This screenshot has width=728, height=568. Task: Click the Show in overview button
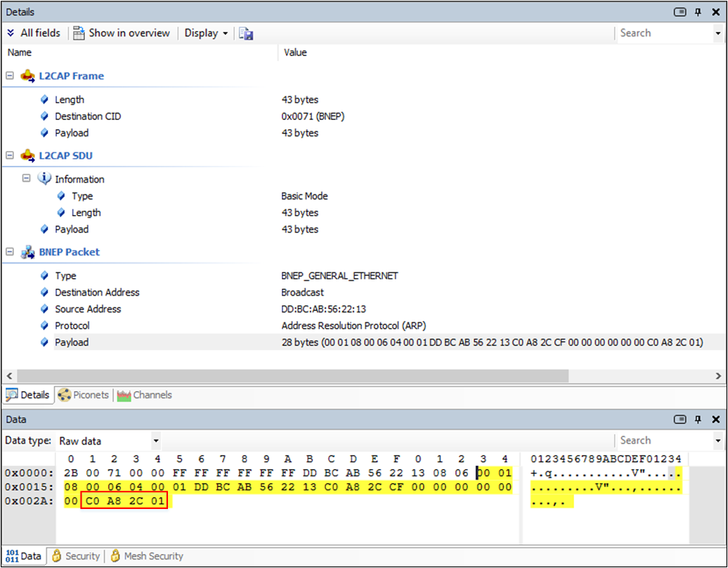point(121,33)
